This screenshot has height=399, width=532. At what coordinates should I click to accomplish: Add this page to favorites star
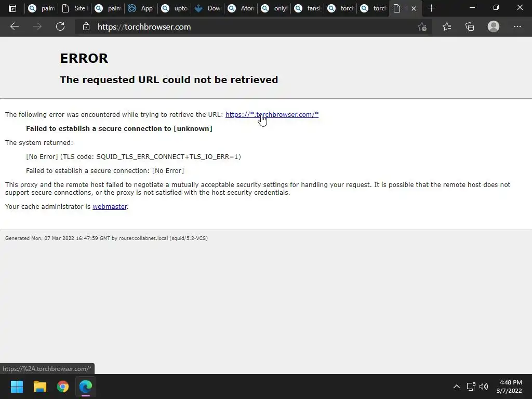(422, 26)
